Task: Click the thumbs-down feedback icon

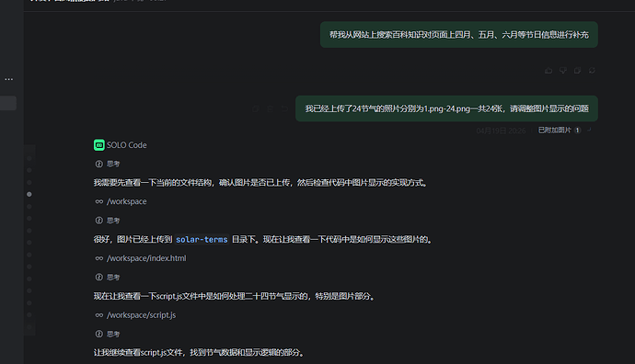Action: tap(563, 71)
